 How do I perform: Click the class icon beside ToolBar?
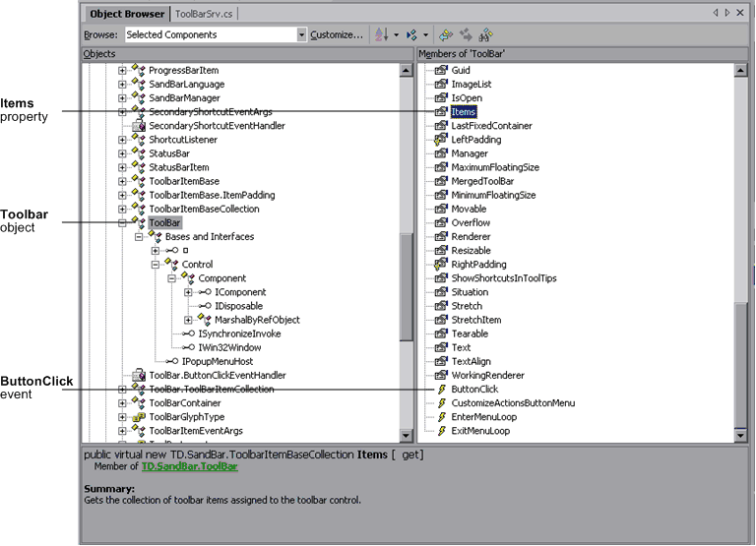tap(139, 222)
